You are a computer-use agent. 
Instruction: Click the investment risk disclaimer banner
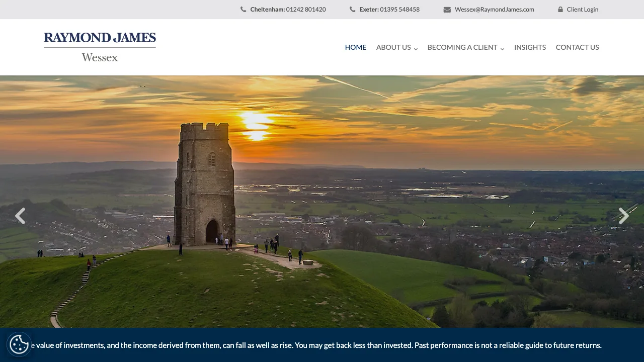click(x=322, y=345)
